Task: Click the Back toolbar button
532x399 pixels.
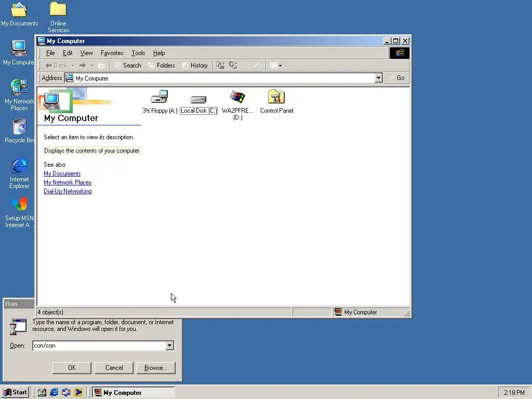Action: pyautogui.click(x=56, y=65)
